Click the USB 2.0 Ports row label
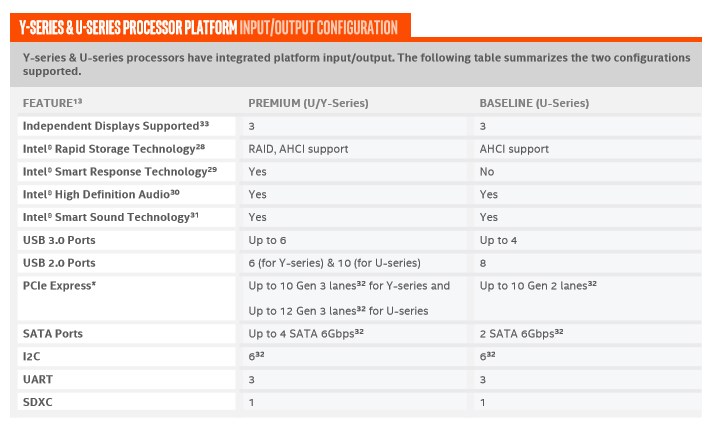Screen dimensions: 716x433 tap(59, 263)
